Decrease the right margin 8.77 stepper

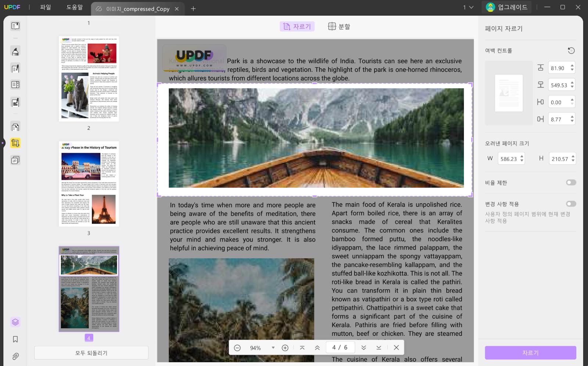(572, 121)
